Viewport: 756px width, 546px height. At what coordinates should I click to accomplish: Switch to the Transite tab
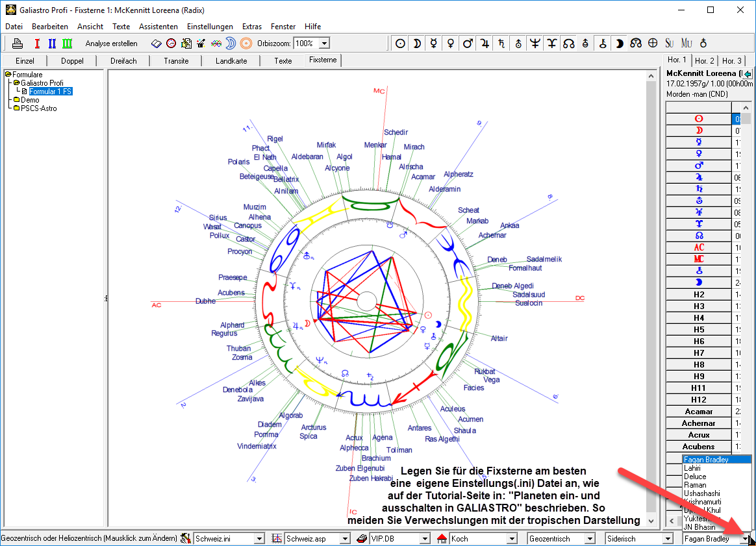176,61
